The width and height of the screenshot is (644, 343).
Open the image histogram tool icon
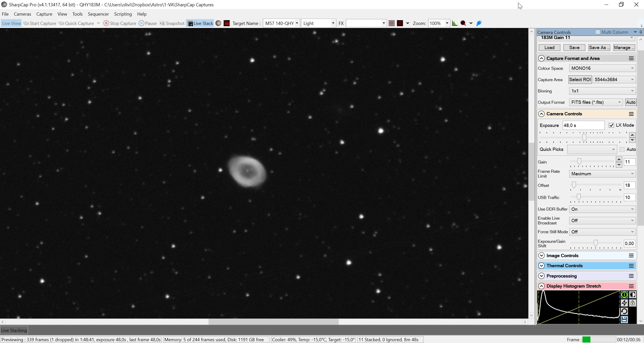point(455,23)
